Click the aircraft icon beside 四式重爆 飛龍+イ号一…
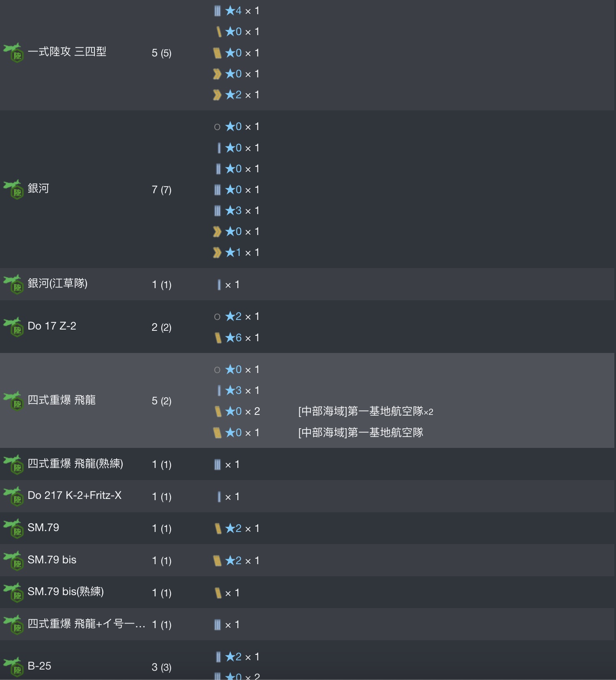Image resolution: width=616 pixels, height=680 pixels. pyautogui.click(x=13, y=625)
